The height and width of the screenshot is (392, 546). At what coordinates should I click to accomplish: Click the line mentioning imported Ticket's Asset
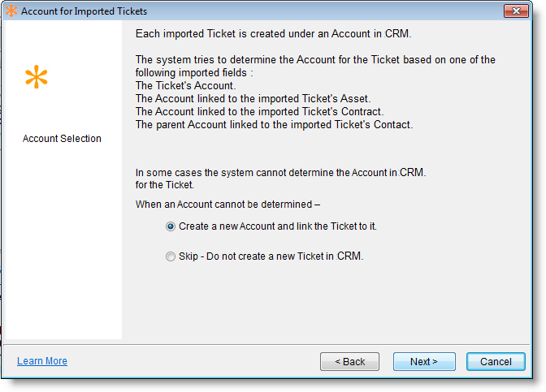[253, 98]
